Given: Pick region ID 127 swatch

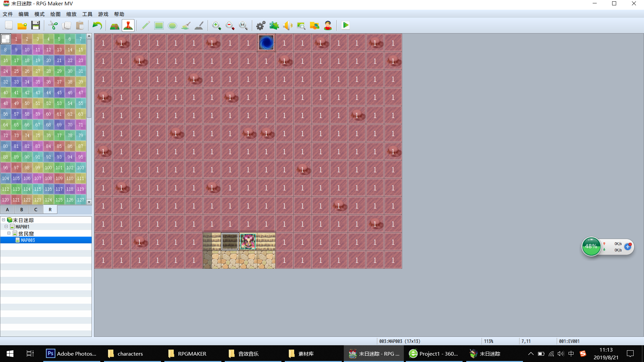Looking at the screenshot, I should pyautogui.click(x=81, y=200).
